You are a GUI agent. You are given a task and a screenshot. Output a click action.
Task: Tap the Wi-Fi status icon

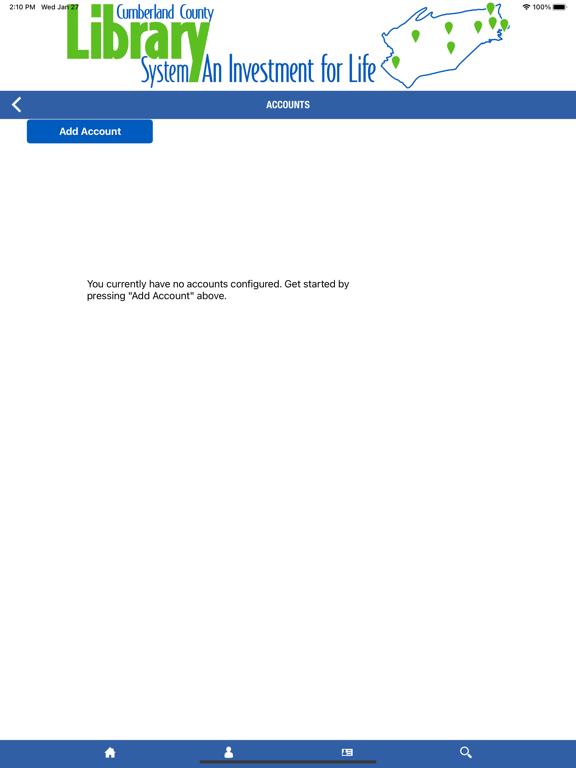[527, 7]
